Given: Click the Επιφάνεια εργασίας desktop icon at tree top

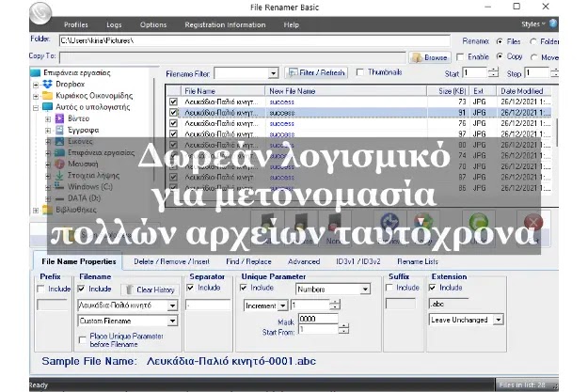Looking at the screenshot, I should [x=35, y=72].
